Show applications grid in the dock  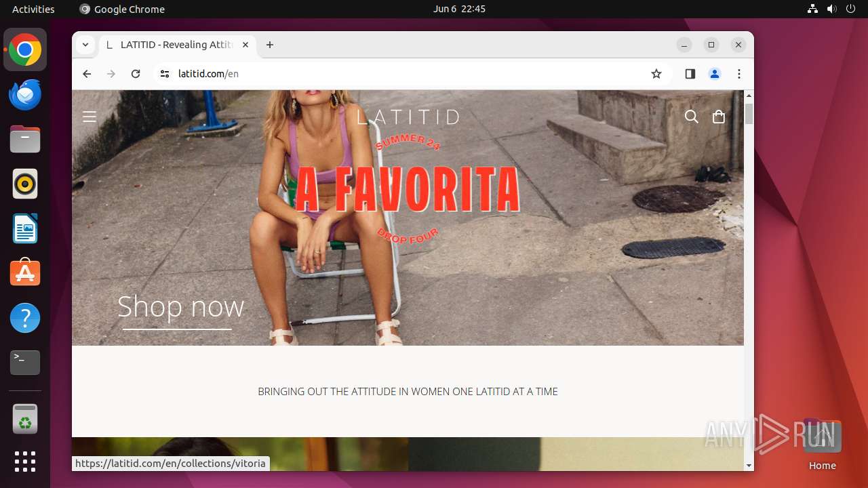(x=25, y=462)
